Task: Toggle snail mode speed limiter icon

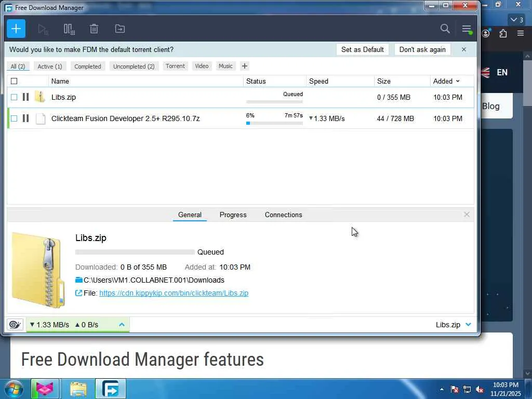Action: click(x=15, y=325)
